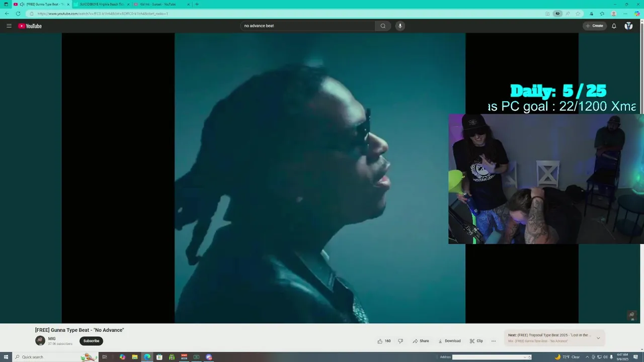This screenshot has width=644, height=362.
Task: Open the notification center icon
Action: 635,357
